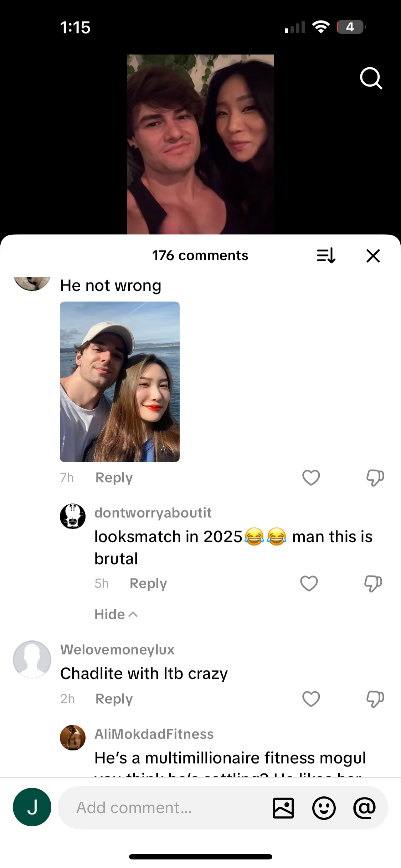Like Welovemoneylux's Chadlite comment
This screenshot has height=868, width=401.
pyautogui.click(x=311, y=699)
